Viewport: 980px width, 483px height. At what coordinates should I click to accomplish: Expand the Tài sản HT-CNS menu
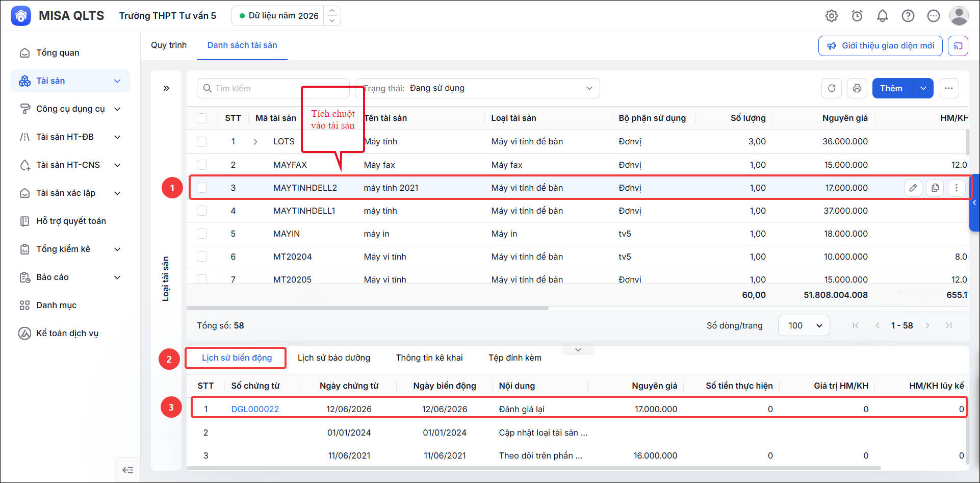tap(117, 165)
